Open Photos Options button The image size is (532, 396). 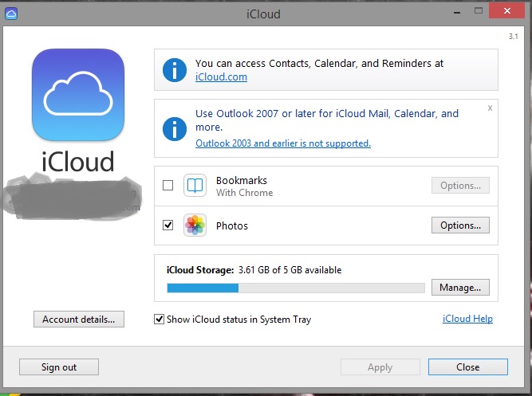pos(460,225)
